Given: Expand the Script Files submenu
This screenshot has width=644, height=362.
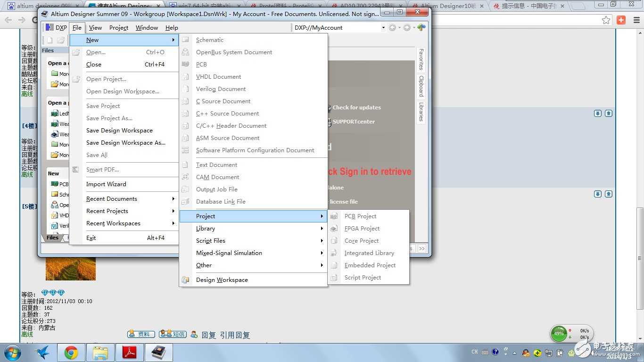Looking at the screenshot, I should click(253, 241).
